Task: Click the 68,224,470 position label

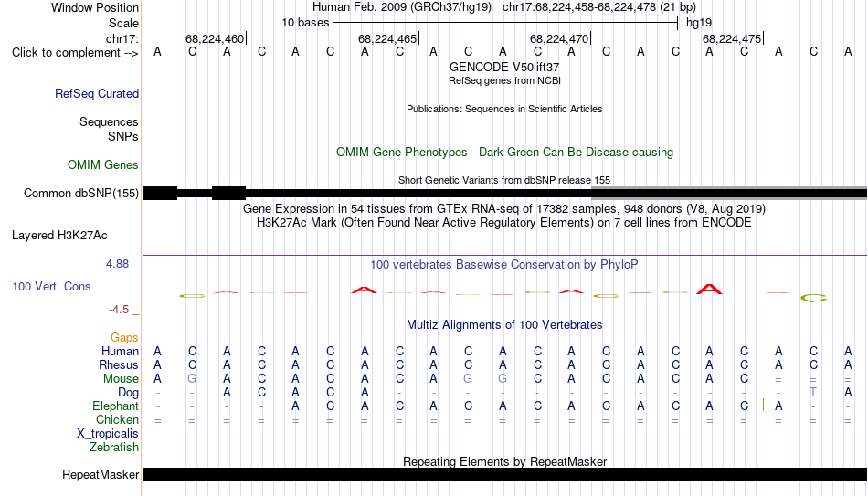Action: 559,38
